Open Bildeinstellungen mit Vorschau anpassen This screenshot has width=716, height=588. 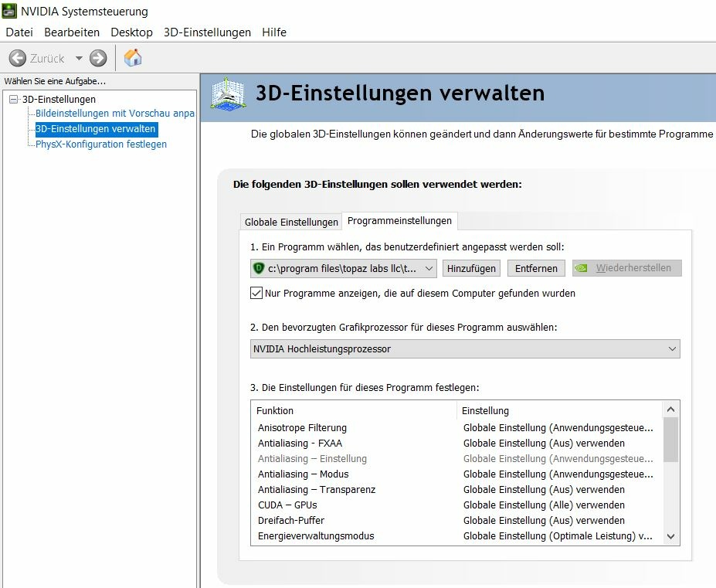coord(114,114)
